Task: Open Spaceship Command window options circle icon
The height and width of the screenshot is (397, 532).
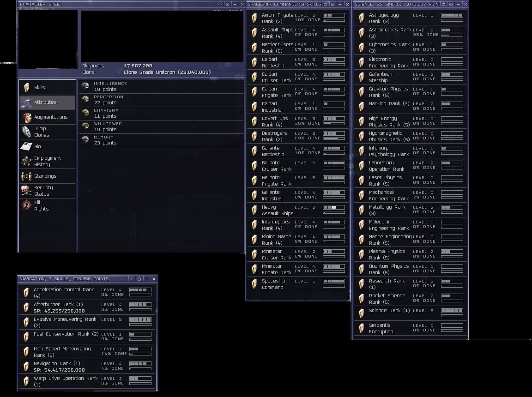Action: point(333,4)
